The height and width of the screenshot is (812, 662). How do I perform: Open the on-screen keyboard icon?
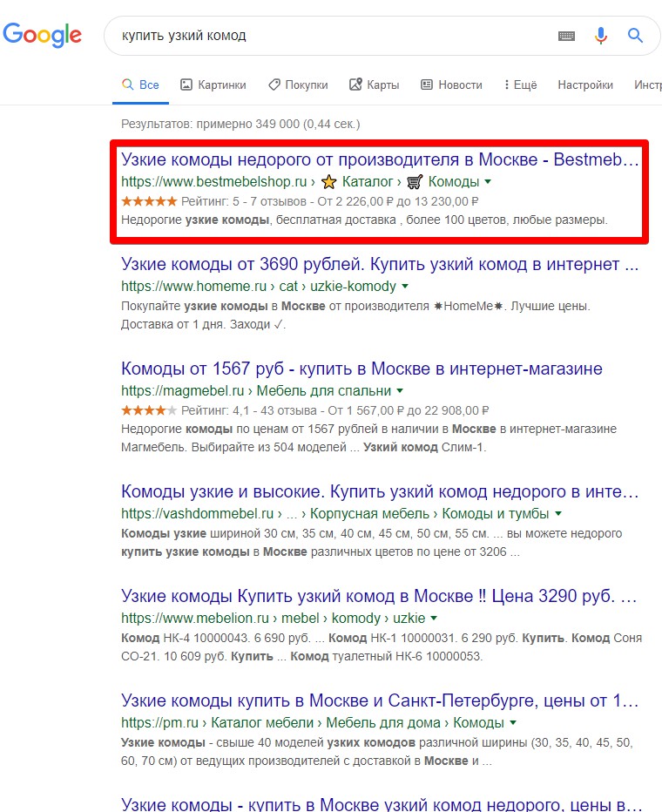pyautogui.click(x=566, y=36)
